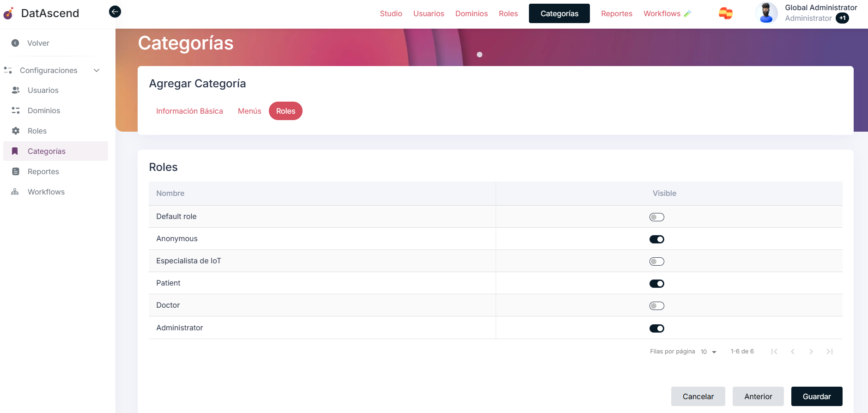Turn on Doctor role visibility toggle
868x413 pixels.
(x=656, y=306)
